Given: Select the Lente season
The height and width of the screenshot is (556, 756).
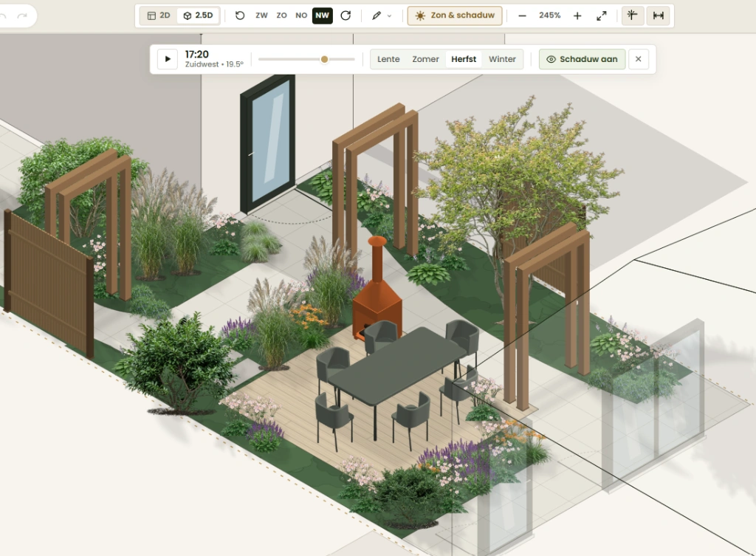Looking at the screenshot, I should [388, 59].
